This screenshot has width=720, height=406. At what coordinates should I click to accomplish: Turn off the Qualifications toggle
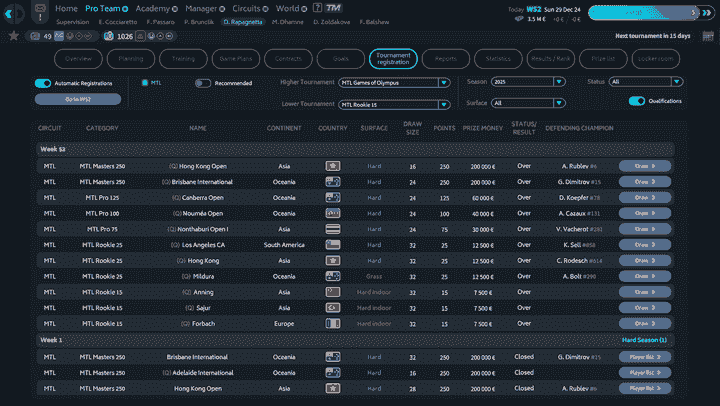point(637,101)
